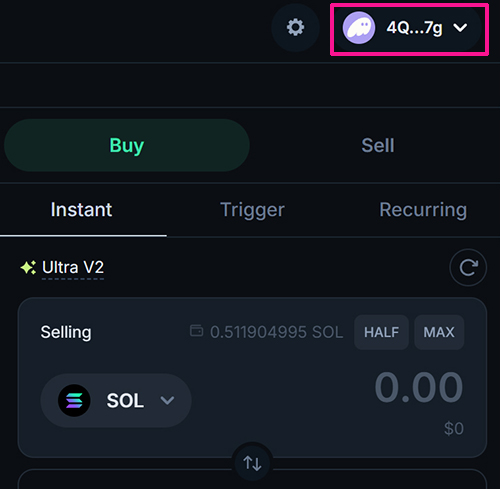
Task: Toggle to Buy mode
Action: pos(127,145)
